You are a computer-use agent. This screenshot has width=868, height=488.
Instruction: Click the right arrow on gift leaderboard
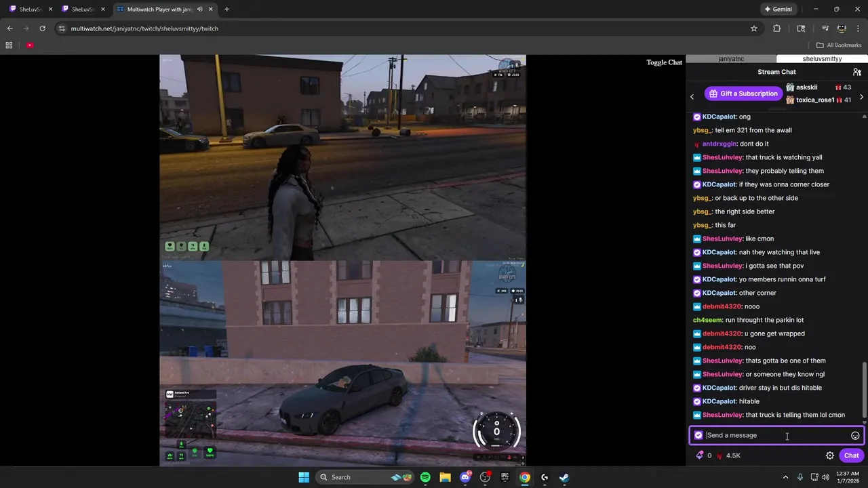point(861,97)
